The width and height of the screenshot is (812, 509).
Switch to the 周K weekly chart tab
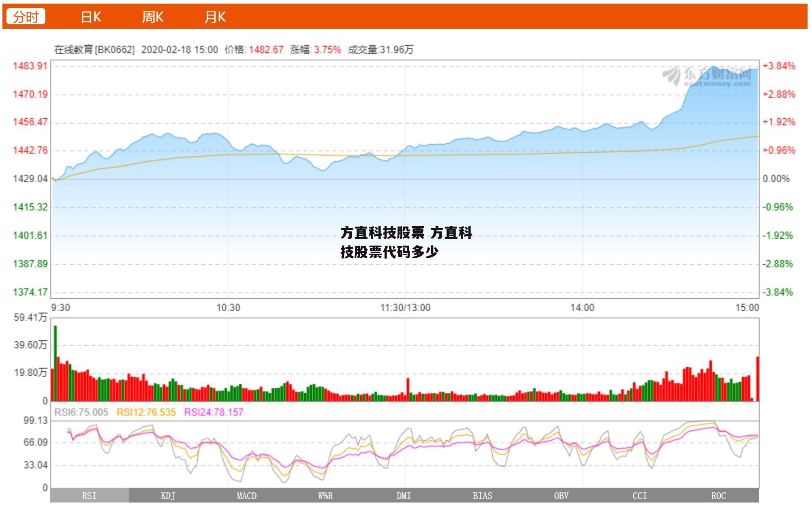(153, 17)
